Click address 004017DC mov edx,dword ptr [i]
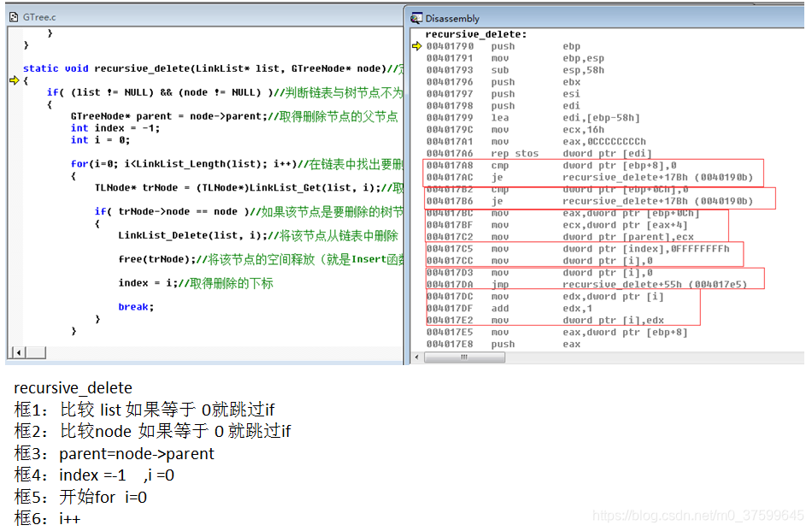Image resolution: width=812 pixels, height=531 pixels. tap(544, 297)
